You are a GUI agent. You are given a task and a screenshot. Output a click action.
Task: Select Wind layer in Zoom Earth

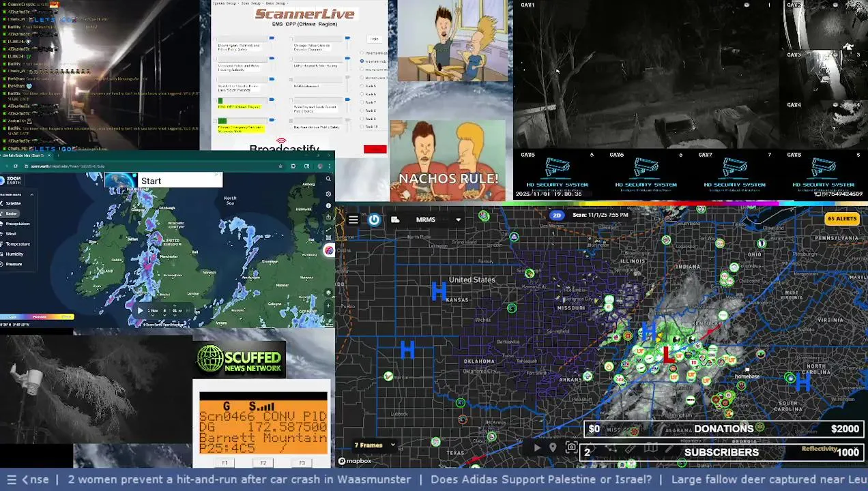[9, 234]
